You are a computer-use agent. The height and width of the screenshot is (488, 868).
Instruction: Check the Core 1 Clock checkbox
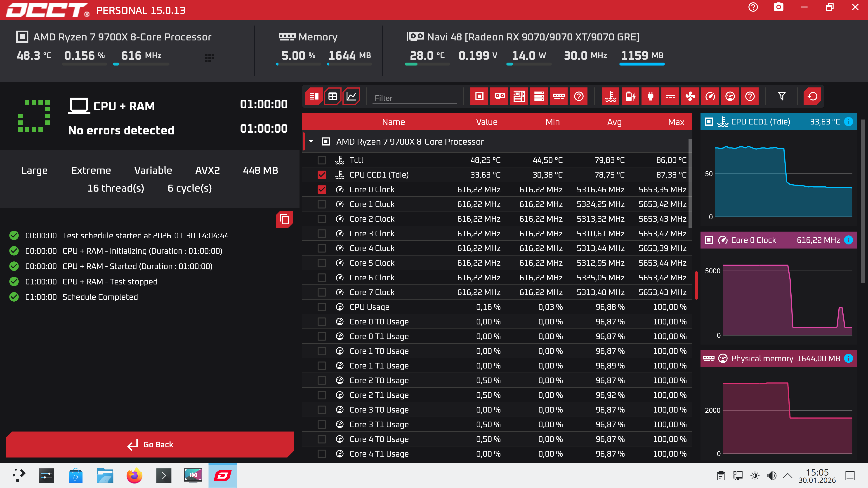(x=322, y=204)
